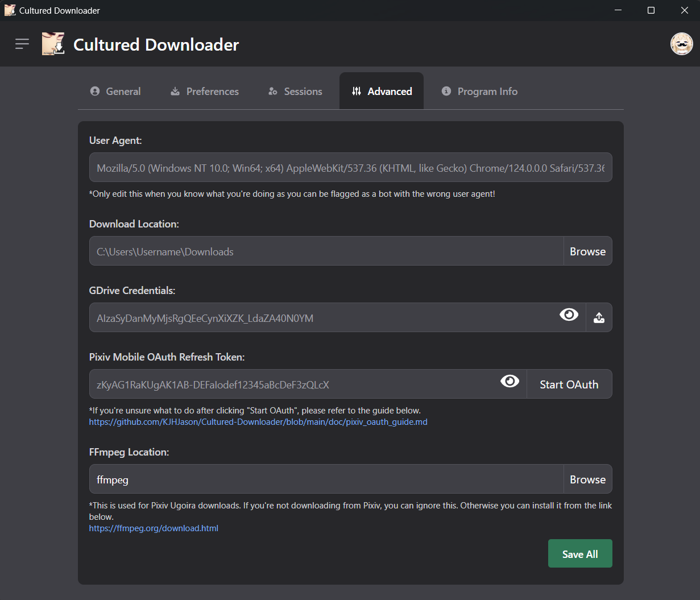Click the Start OAuth button

(569, 384)
